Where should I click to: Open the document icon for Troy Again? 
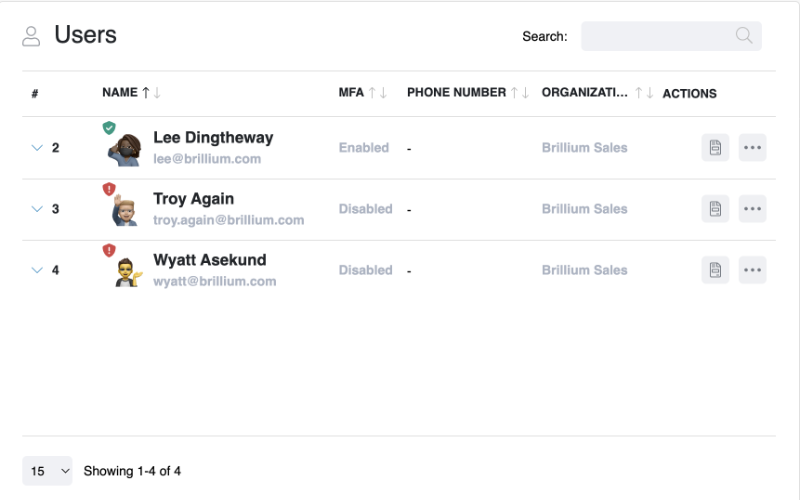point(715,209)
